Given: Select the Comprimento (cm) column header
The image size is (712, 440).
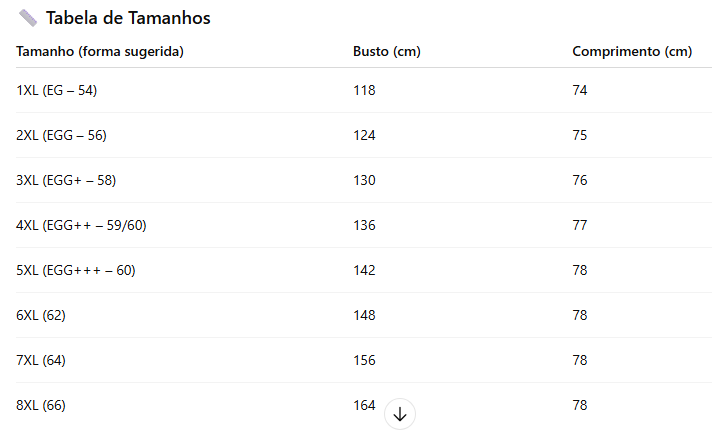Looking at the screenshot, I should click(x=632, y=51).
